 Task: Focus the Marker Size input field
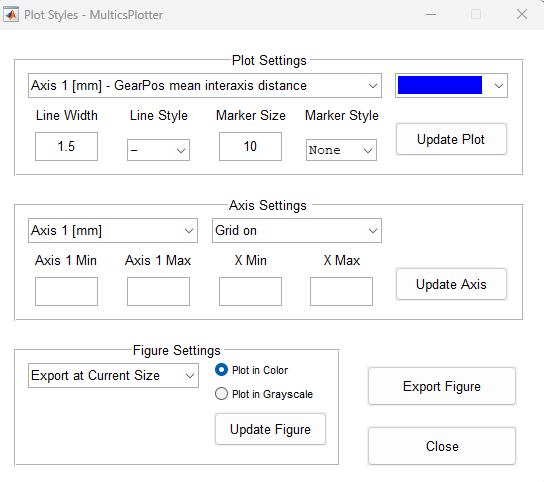pos(250,146)
